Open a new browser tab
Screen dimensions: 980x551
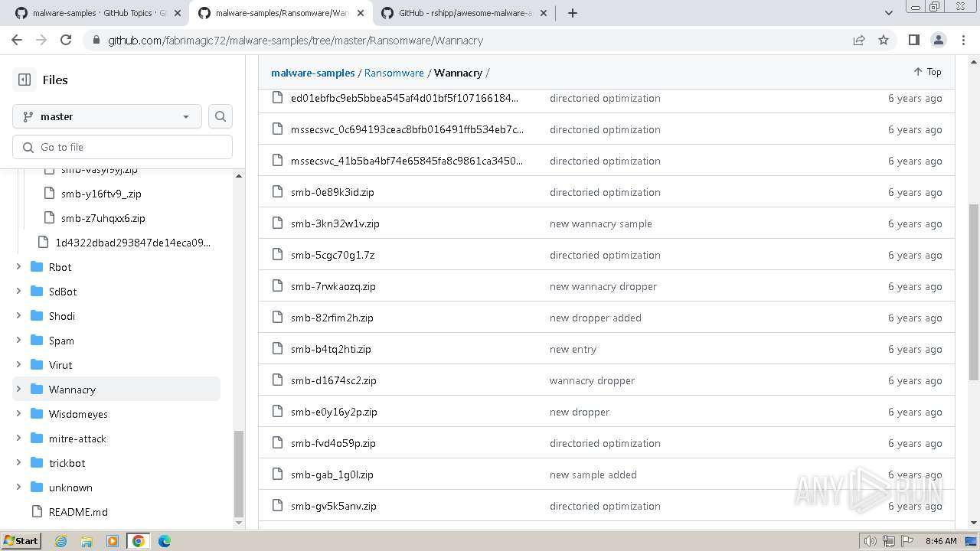[573, 13]
